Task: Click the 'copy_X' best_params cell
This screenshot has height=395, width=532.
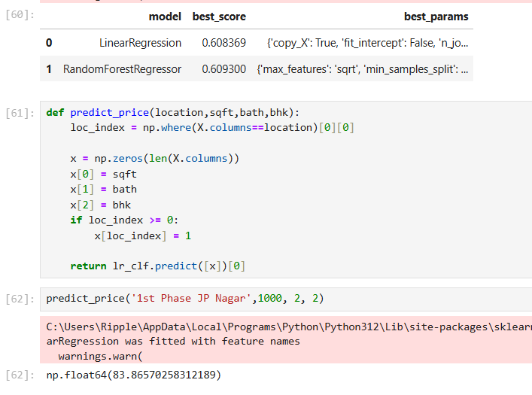Action: [x=367, y=43]
